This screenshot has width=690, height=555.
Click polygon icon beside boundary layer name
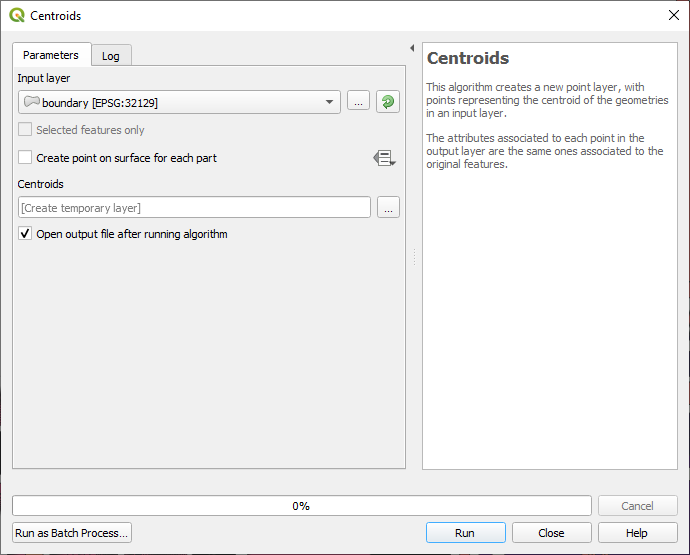[x=31, y=102]
